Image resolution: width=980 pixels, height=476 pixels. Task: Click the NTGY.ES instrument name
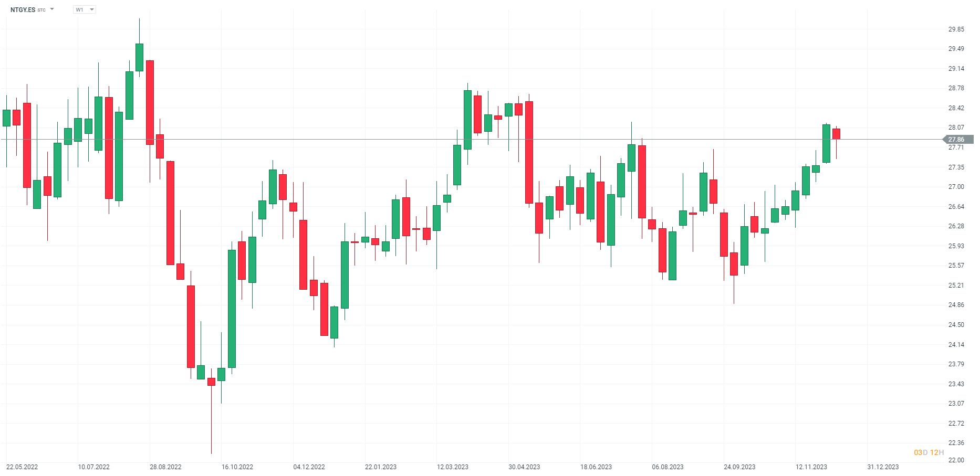point(23,10)
